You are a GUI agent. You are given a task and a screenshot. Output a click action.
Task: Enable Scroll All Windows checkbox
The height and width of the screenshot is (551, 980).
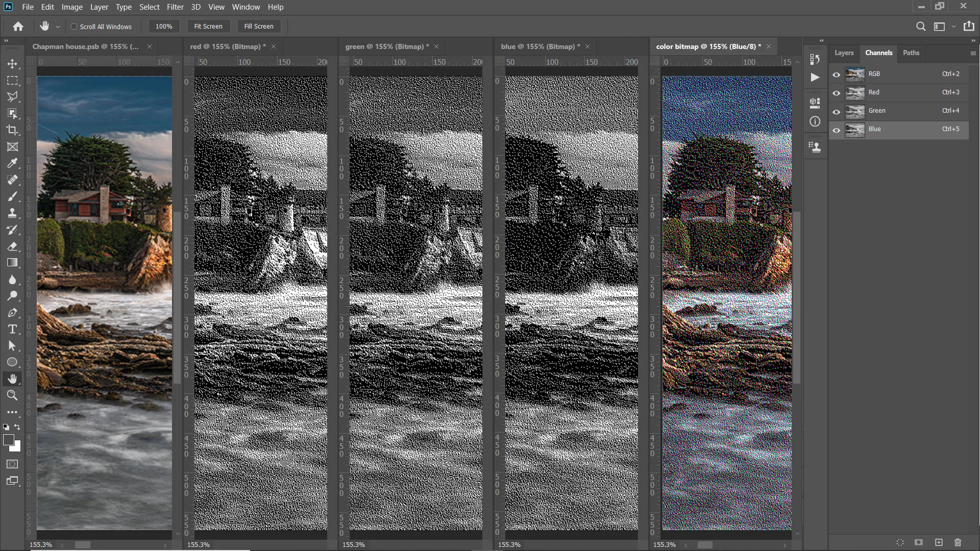pos(74,27)
